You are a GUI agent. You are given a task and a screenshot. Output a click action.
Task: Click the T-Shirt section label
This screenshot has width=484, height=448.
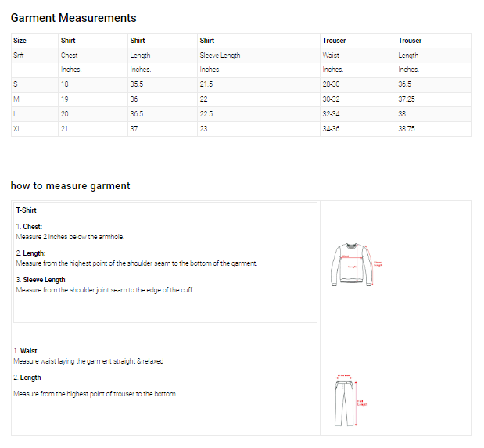click(27, 210)
